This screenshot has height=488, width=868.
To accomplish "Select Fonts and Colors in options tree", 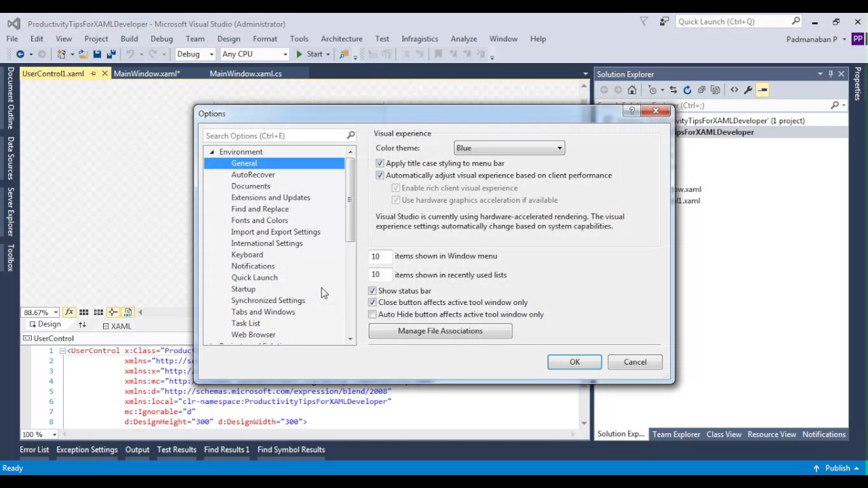I will [260, 220].
